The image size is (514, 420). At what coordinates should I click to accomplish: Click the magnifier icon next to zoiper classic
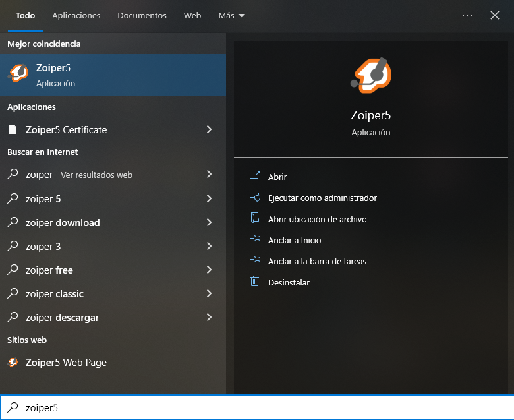click(13, 293)
